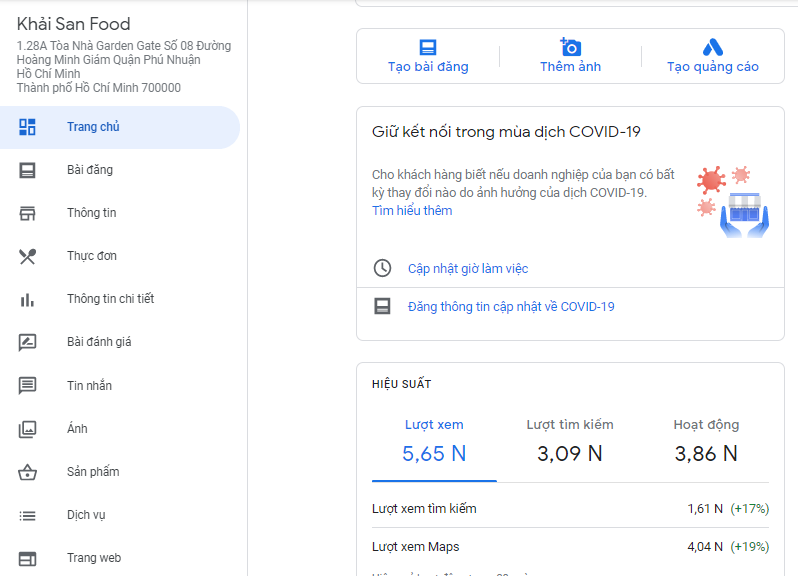The image size is (798, 576).
Task: Switch to the Lượt tìm kiếm tab
Action: click(x=570, y=441)
